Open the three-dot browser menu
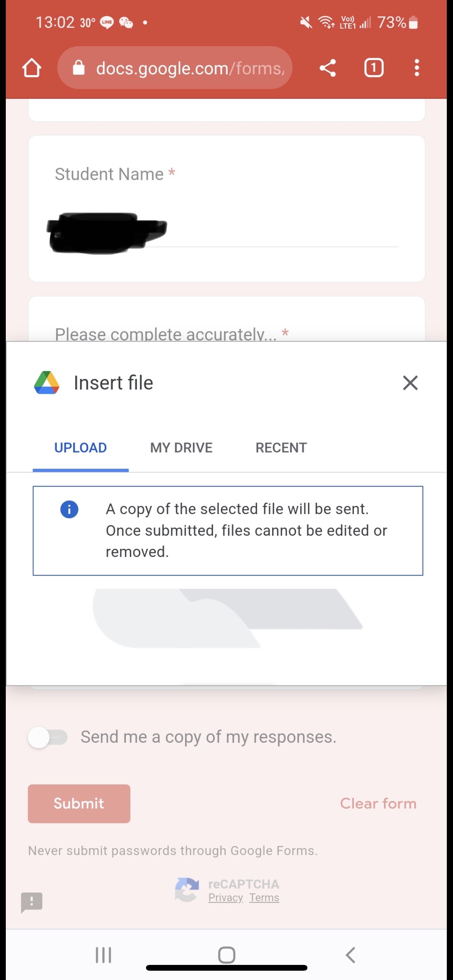Screen dimensions: 453x980 (417, 68)
